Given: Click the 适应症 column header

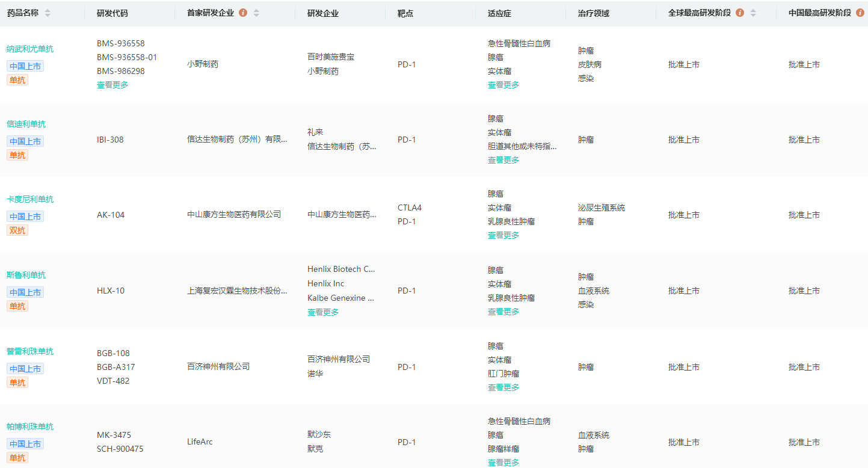Looking at the screenshot, I should pyautogui.click(x=499, y=13).
